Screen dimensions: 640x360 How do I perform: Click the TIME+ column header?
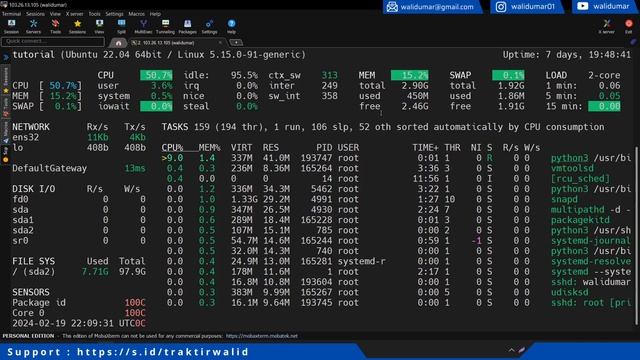point(425,147)
